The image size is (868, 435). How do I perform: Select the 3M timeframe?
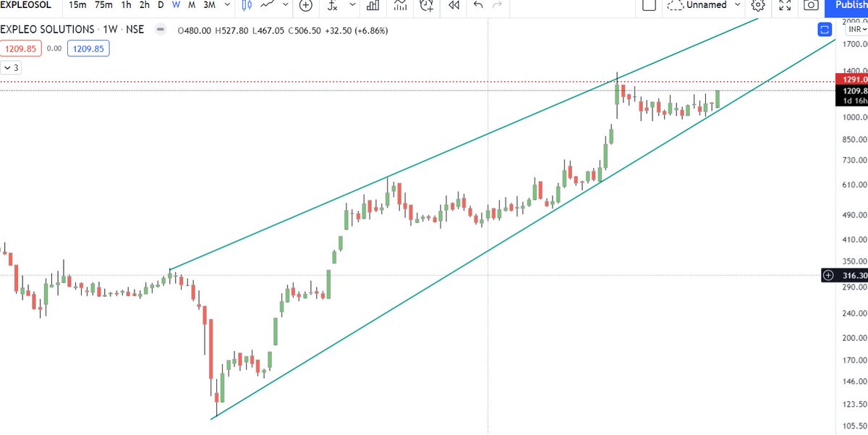pyautogui.click(x=209, y=5)
